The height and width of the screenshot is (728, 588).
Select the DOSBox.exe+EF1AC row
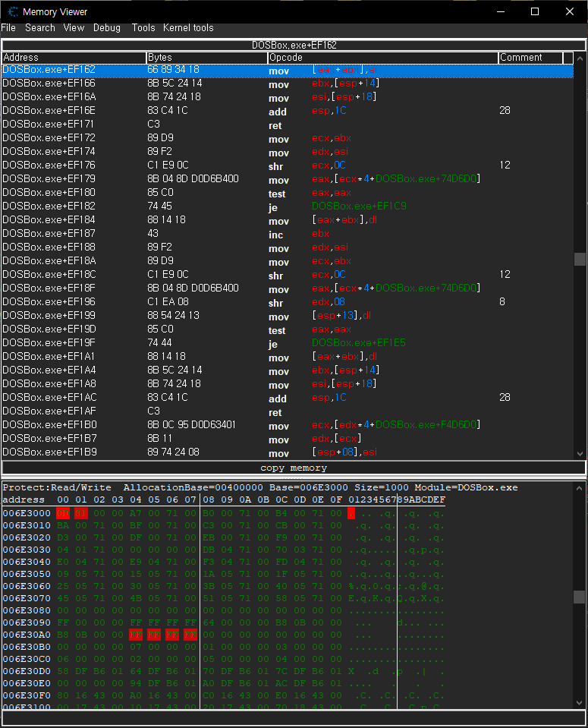[x=288, y=398]
